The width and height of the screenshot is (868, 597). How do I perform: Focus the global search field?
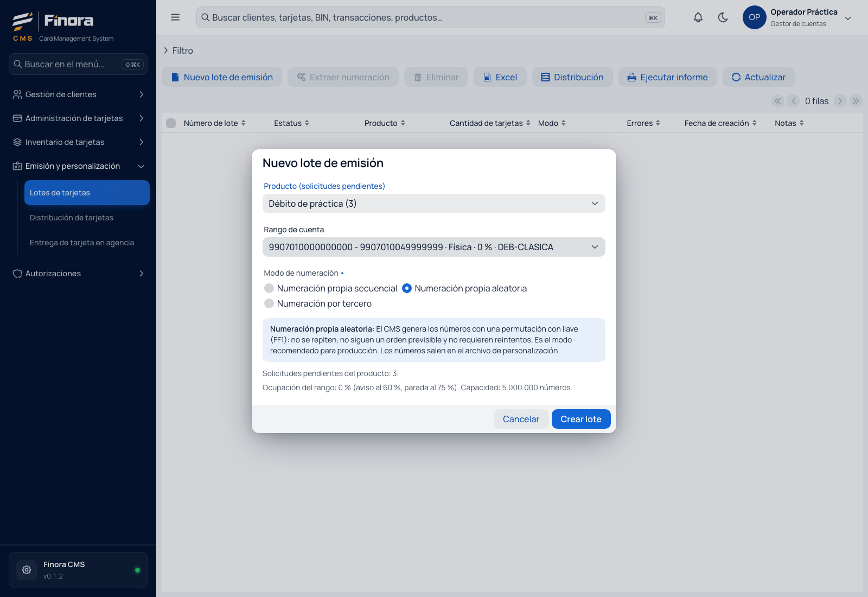click(x=431, y=17)
